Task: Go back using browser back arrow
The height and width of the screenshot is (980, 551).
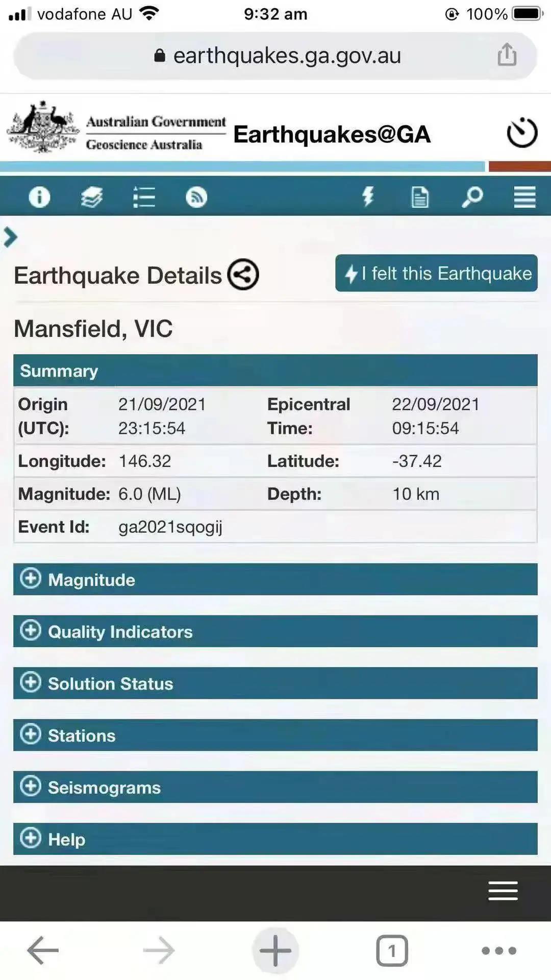Action: tap(43, 950)
